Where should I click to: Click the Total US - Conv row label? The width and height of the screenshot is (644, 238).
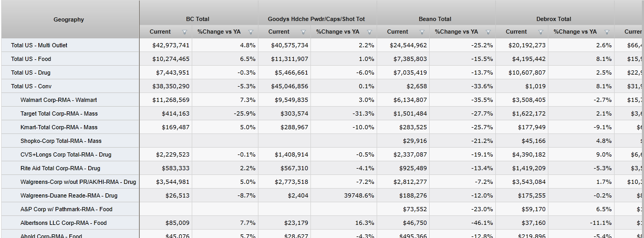pyautogui.click(x=32, y=86)
